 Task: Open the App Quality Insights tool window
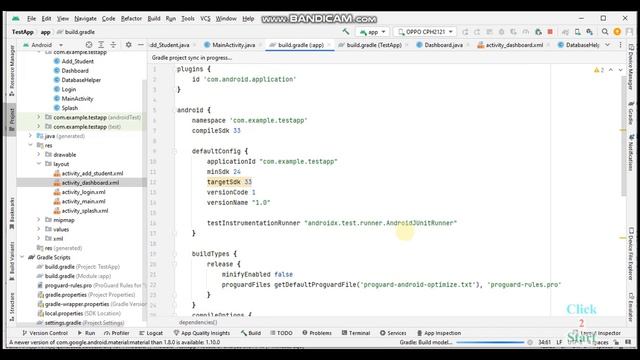[x=202, y=333]
